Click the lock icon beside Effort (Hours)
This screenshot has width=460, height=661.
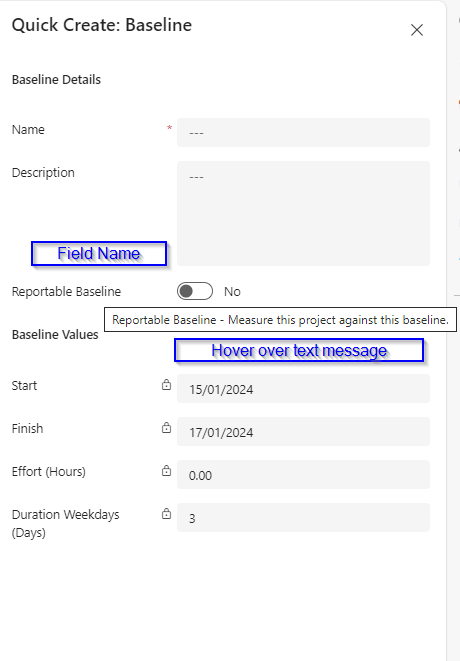[167, 470]
